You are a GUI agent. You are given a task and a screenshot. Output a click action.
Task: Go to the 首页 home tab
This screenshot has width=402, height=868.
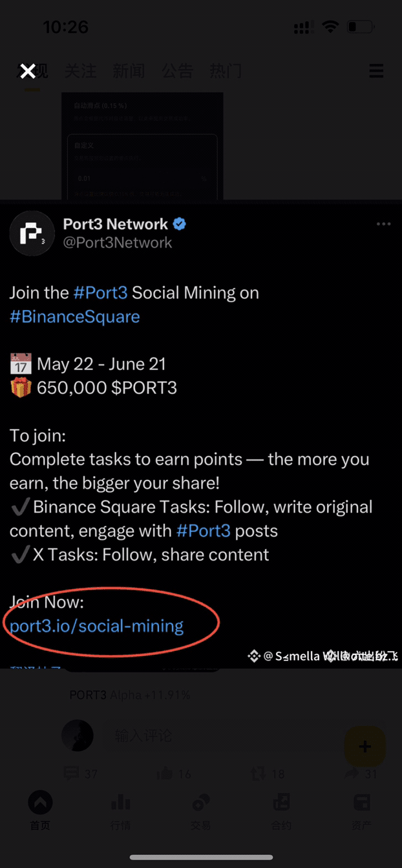[40, 811]
